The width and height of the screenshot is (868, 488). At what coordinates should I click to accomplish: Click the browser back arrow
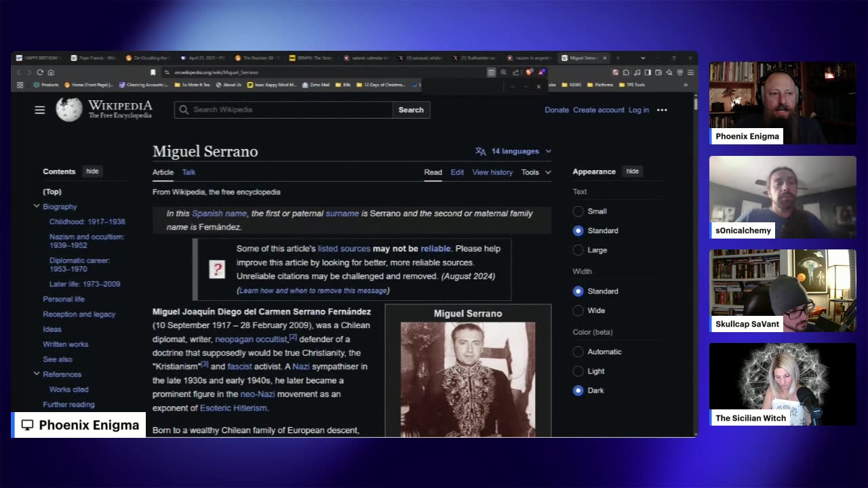[x=19, y=73]
